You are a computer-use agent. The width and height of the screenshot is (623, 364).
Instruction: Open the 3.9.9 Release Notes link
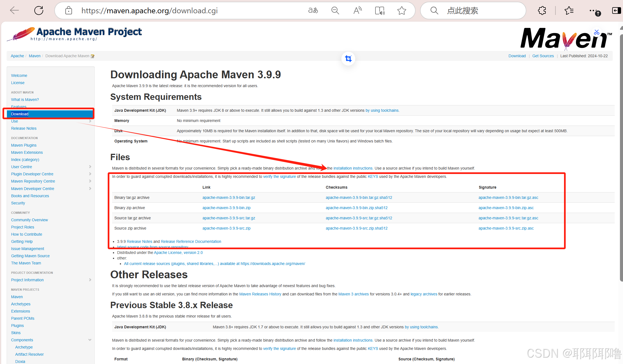140,241
